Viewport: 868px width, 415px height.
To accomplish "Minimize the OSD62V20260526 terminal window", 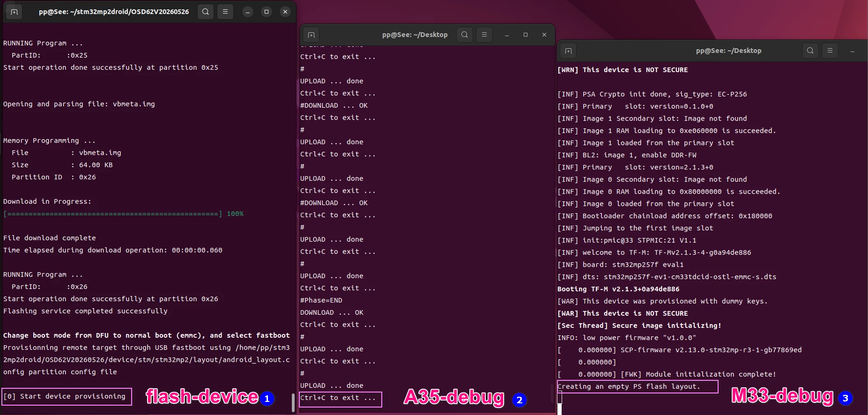I will (248, 12).
